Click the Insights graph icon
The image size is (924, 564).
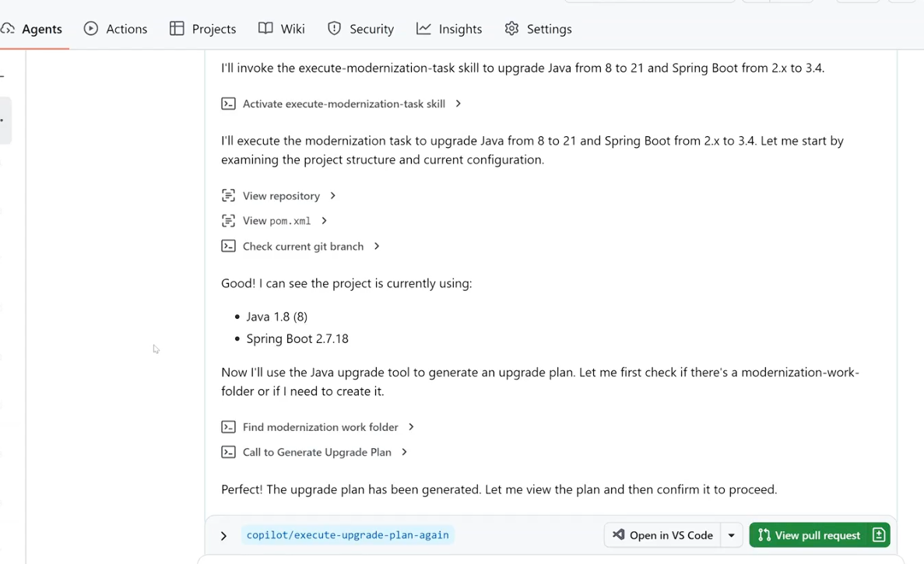423,29
